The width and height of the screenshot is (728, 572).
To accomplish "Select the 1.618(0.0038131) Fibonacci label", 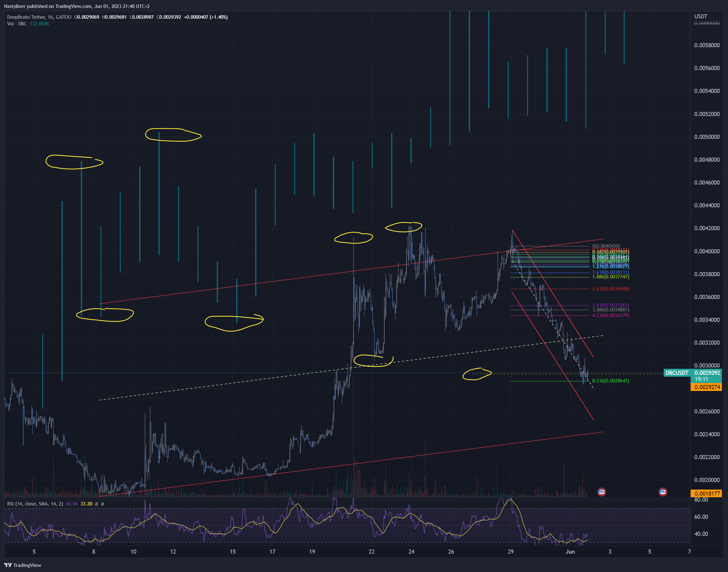I will pos(610,273).
